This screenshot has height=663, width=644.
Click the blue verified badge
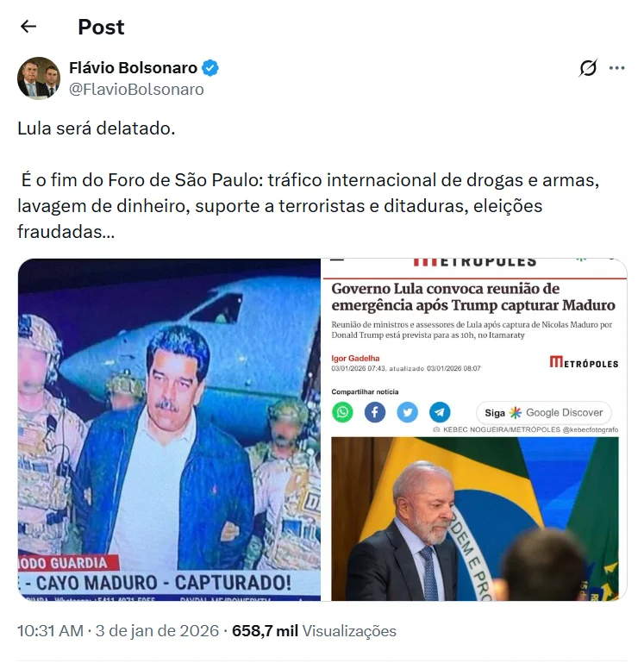tap(209, 67)
